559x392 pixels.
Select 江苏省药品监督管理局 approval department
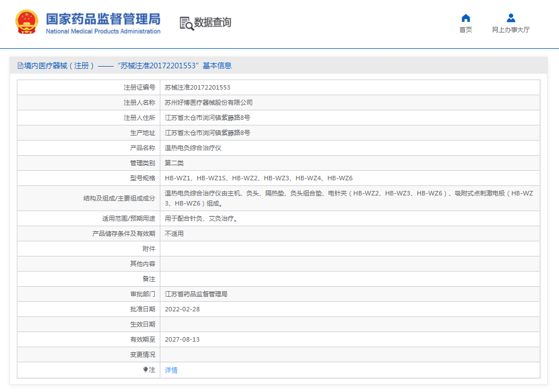196,294
